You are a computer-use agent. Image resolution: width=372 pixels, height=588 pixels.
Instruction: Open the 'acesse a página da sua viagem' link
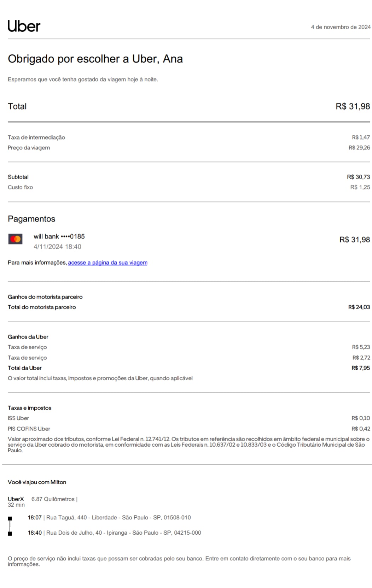pyautogui.click(x=107, y=263)
